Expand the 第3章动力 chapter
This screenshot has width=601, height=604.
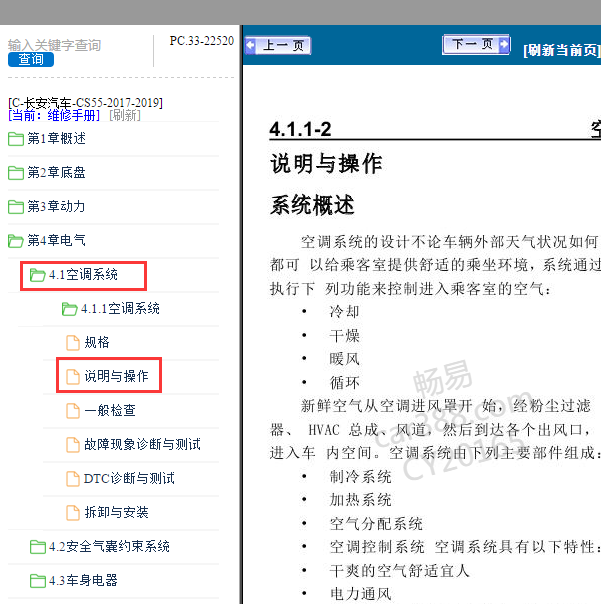[x=56, y=206]
